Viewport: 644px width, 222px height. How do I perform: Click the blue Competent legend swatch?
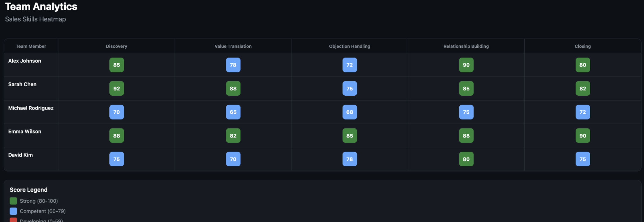(x=13, y=211)
